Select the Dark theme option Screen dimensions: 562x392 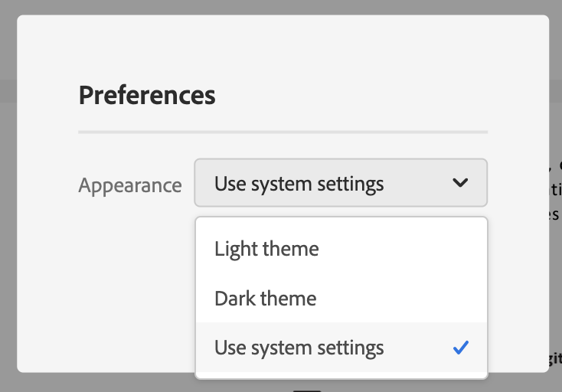coord(341,298)
